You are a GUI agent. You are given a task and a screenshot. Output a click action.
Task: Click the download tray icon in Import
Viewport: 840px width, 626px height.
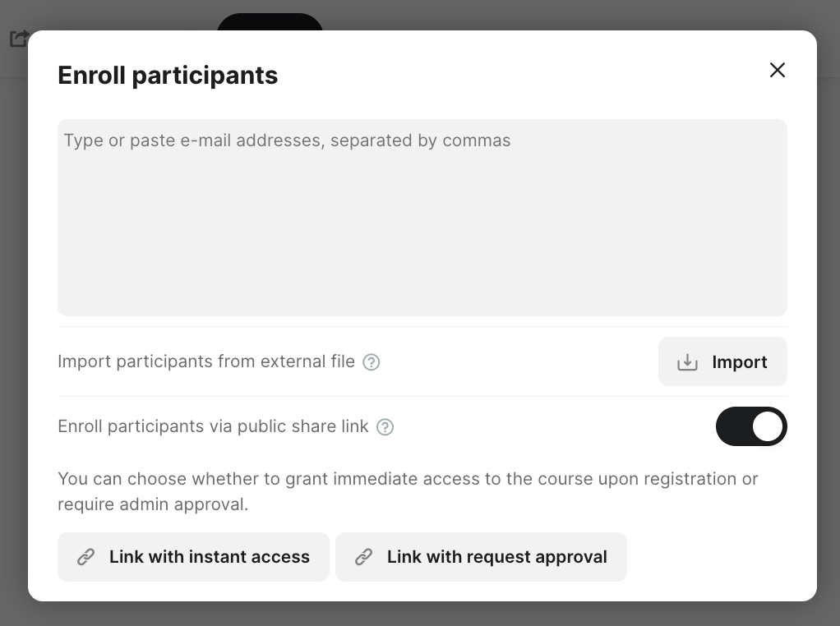click(x=687, y=362)
